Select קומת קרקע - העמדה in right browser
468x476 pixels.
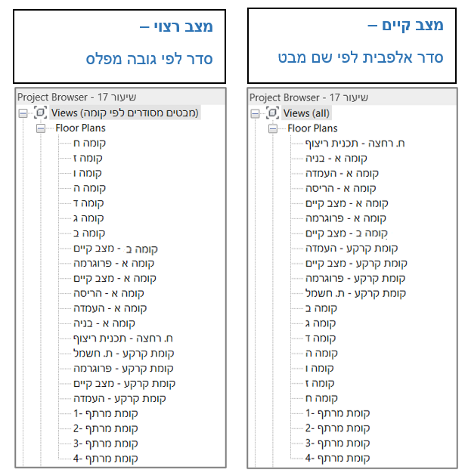click(352, 249)
